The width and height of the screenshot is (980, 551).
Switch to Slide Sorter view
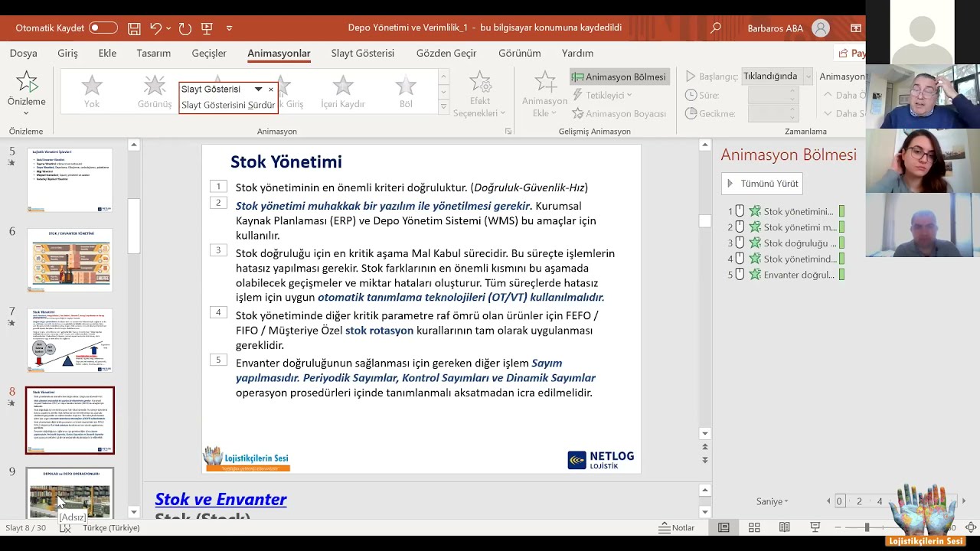pos(754,528)
